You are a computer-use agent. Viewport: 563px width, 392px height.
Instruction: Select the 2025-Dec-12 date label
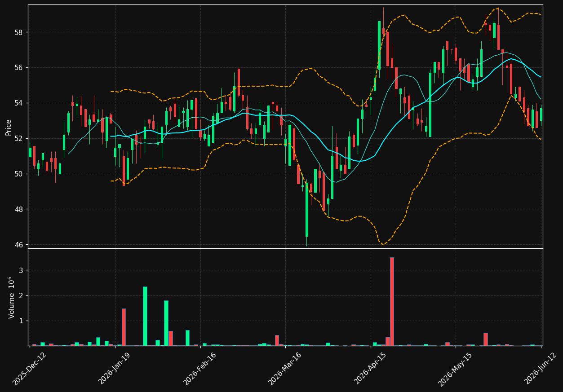click(29, 368)
